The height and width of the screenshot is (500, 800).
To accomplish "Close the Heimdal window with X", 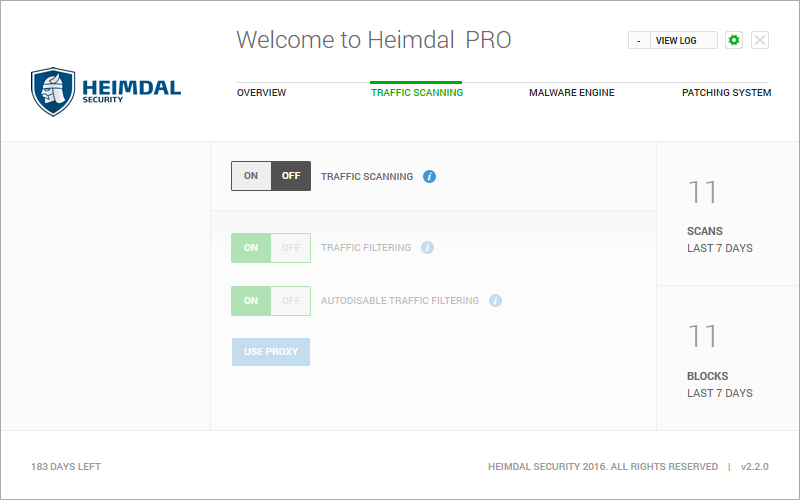I will pos(760,40).
